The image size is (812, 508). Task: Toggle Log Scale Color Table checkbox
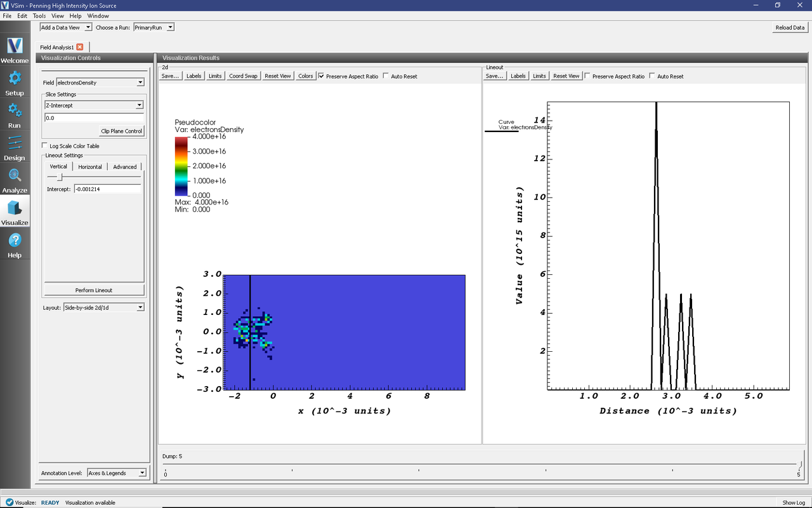[x=45, y=146]
